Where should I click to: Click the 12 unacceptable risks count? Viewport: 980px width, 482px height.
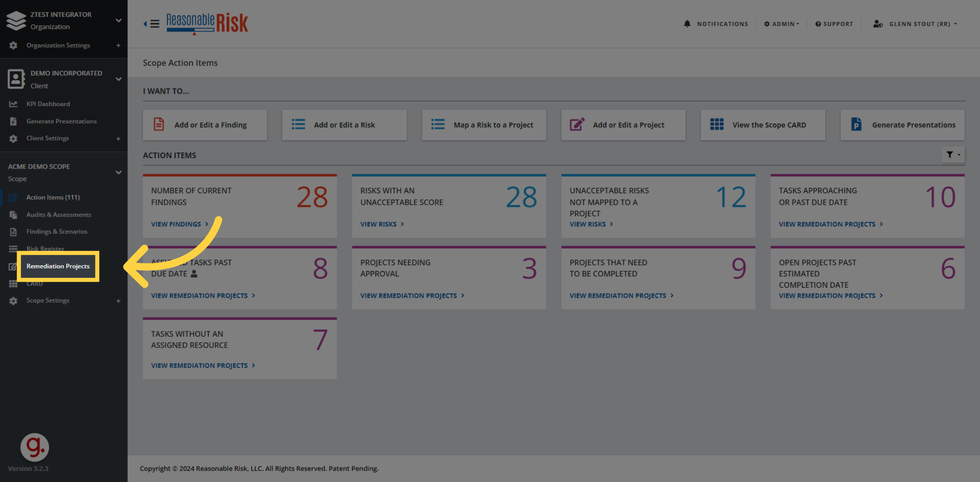[731, 197]
